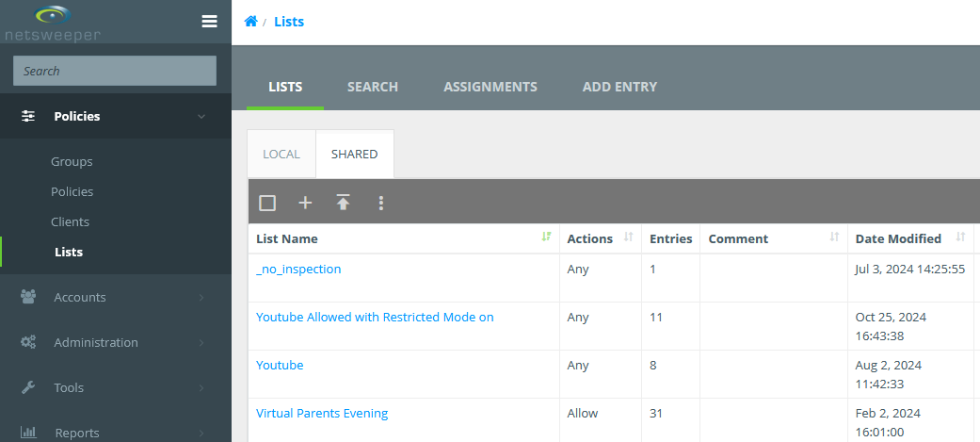Toggle the hamburger sidebar menu
The width and height of the screenshot is (980, 442).
click(x=209, y=22)
